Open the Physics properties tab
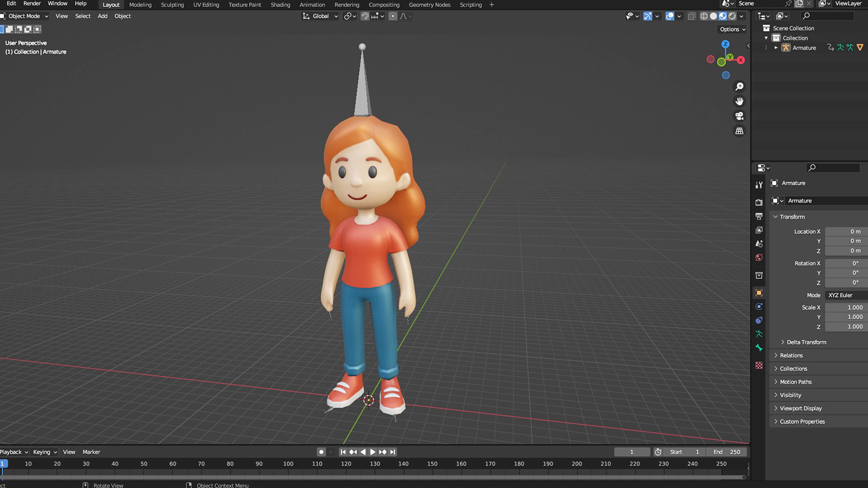Viewport: 868px width, 488px height. coord(759,307)
